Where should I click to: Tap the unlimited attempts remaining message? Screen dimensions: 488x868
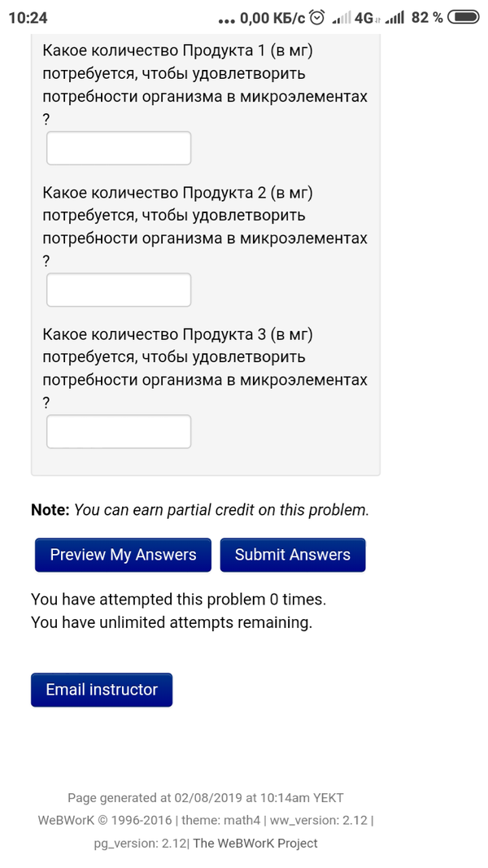[172, 623]
